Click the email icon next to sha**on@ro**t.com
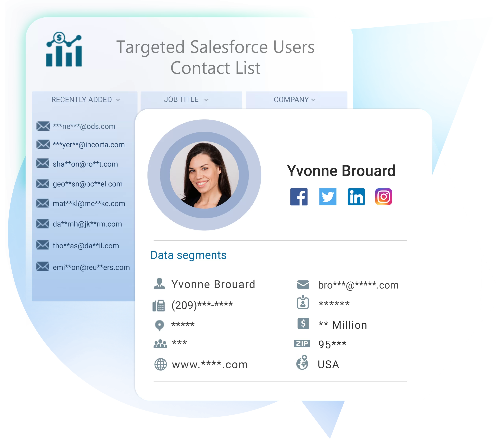Screen dimensions: 504x442 click(43, 164)
